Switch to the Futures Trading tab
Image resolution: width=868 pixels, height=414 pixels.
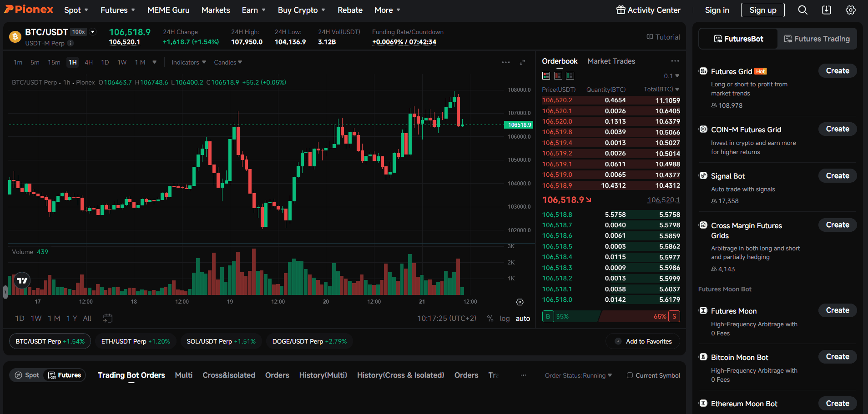pos(817,39)
